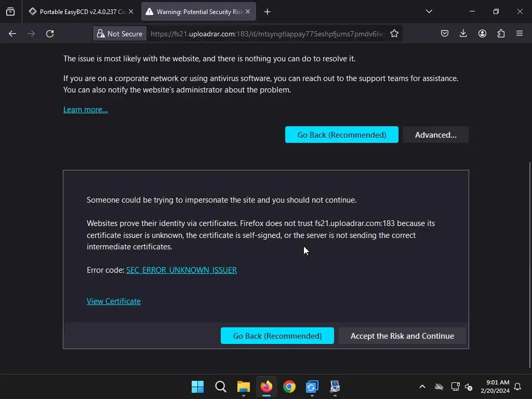This screenshot has height=399, width=532.
Task: Follow the Learn more... link
Action: (x=86, y=110)
